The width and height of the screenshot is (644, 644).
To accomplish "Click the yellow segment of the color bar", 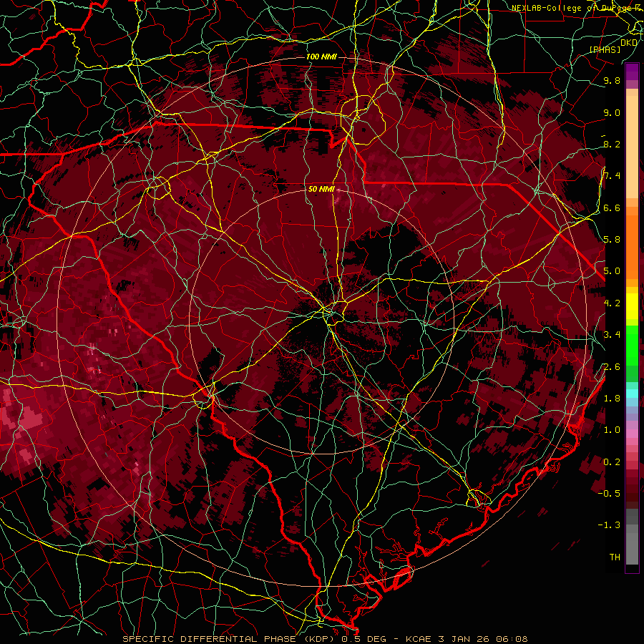I will pos(632,306).
